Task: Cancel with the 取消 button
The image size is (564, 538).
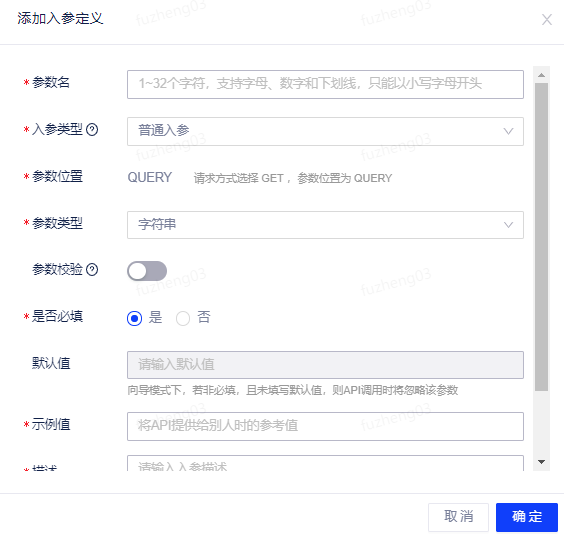Action: (x=458, y=517)
